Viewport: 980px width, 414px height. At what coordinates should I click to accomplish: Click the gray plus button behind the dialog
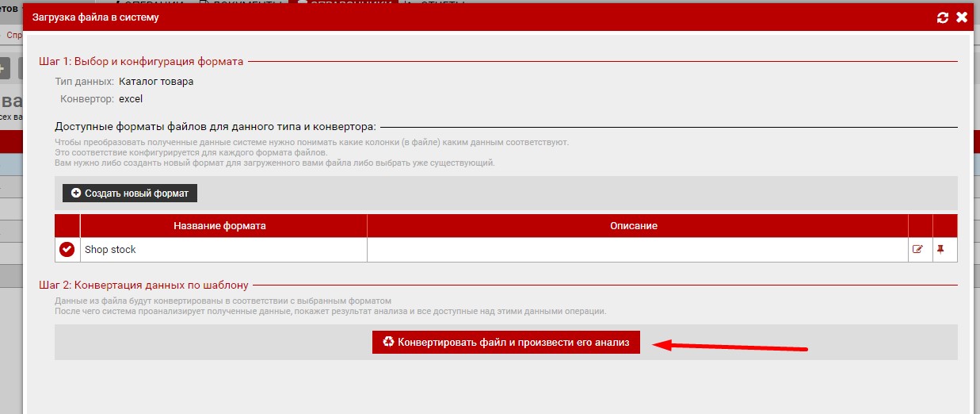(x=4, y=68)
